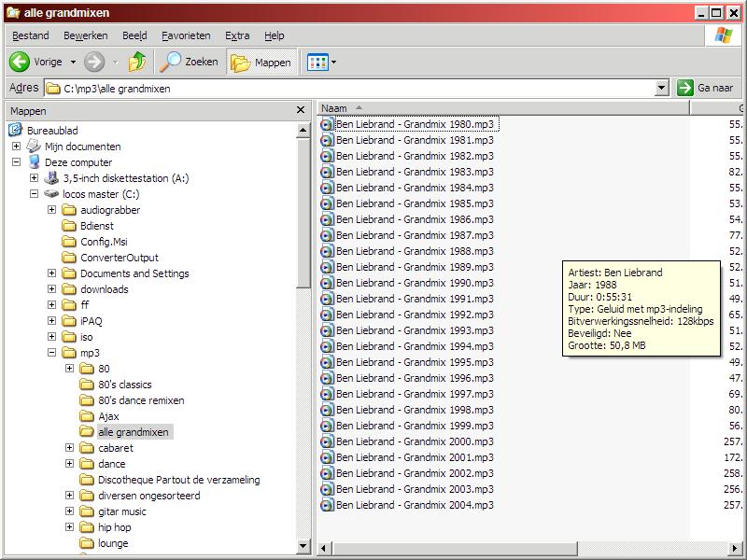The height and width of the screenshot is (560, 747).
Task: Expand the audiograbber folder
Action: (x=52, y=210)
